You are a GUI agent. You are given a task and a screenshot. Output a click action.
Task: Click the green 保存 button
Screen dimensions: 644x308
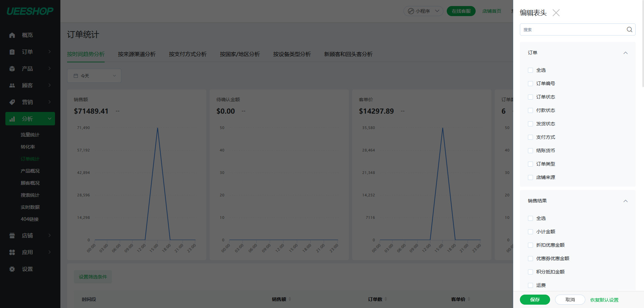point(535,300)
